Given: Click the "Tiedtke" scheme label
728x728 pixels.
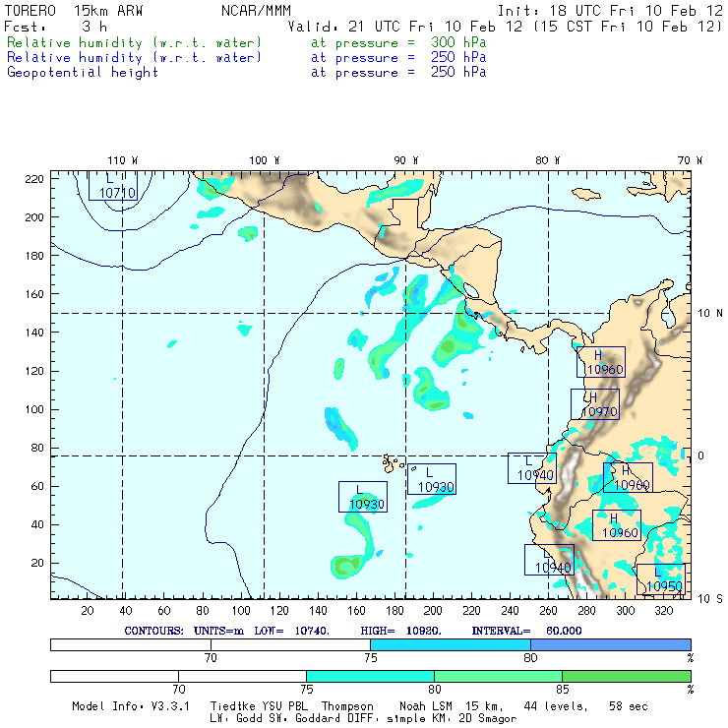Looking at the screenshot, I should (x=230, y=706).
